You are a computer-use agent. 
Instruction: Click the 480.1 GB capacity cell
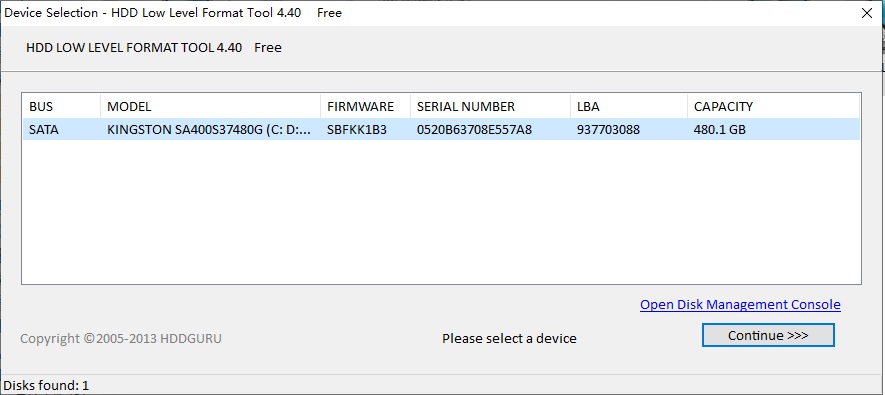pyautogui.click(x=720, y=130)
